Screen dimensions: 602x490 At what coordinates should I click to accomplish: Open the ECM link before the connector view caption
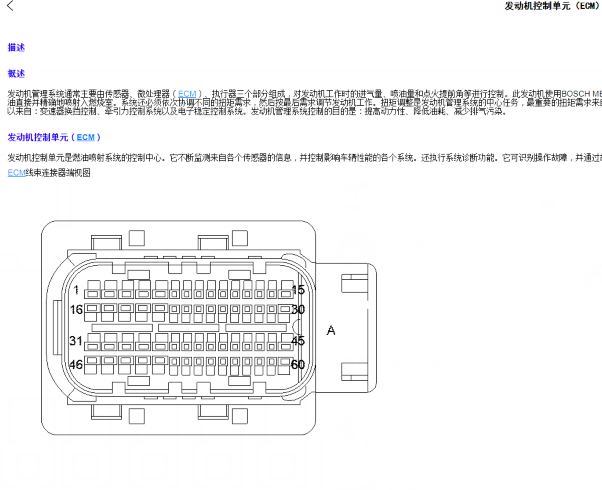point(17,173)
